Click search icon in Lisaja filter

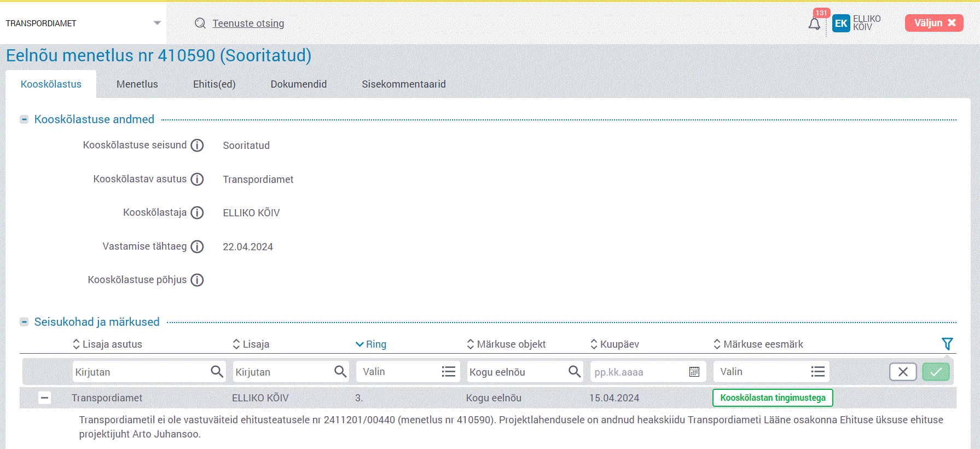click(x=340, y=372)
